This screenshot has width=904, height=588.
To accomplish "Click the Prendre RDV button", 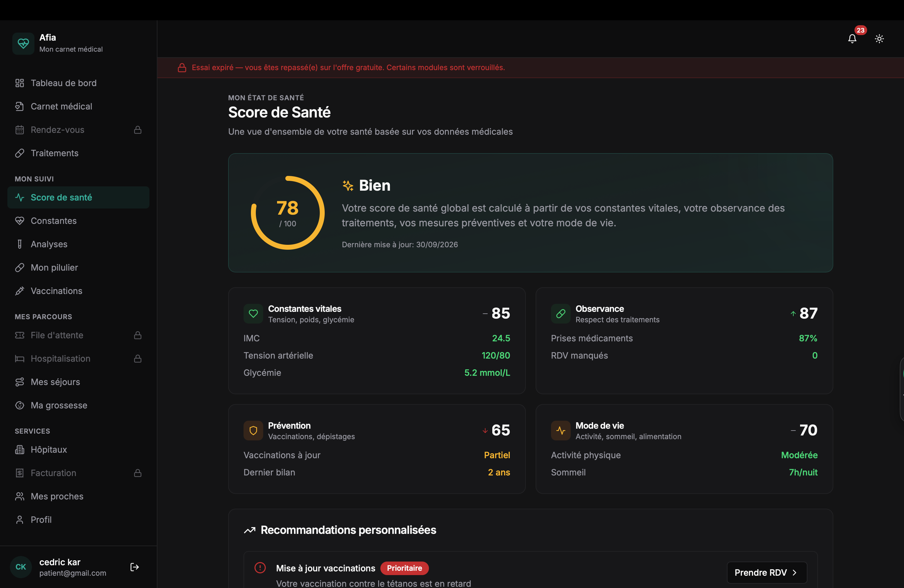I will click(x=767, y=572).
